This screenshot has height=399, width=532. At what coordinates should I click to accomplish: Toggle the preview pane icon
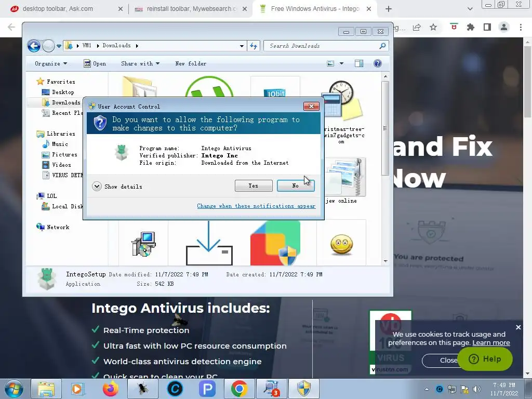point(359,63)
